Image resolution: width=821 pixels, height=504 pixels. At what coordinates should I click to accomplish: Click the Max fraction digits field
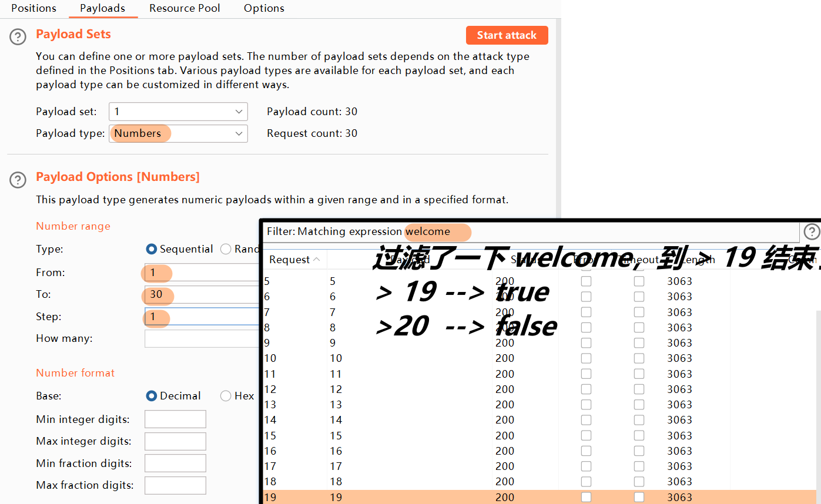click(175, 485)
